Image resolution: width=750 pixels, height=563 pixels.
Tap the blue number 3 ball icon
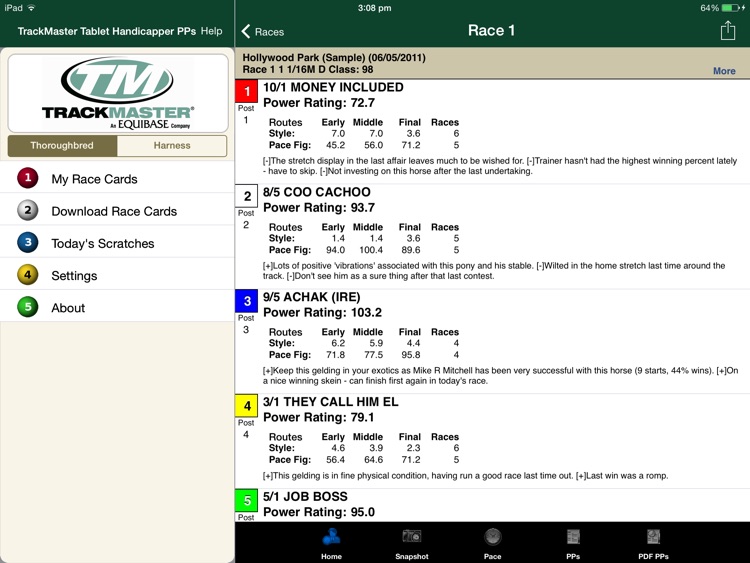28,242
